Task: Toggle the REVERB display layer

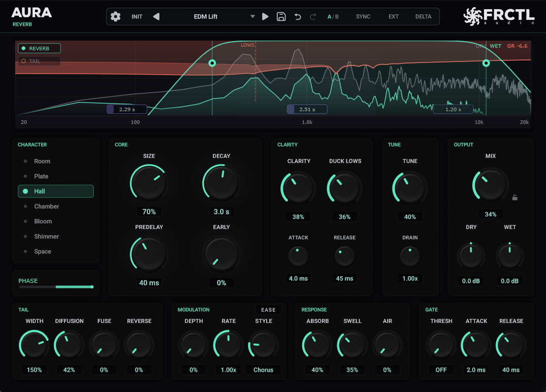Action: tap(39, 48)
